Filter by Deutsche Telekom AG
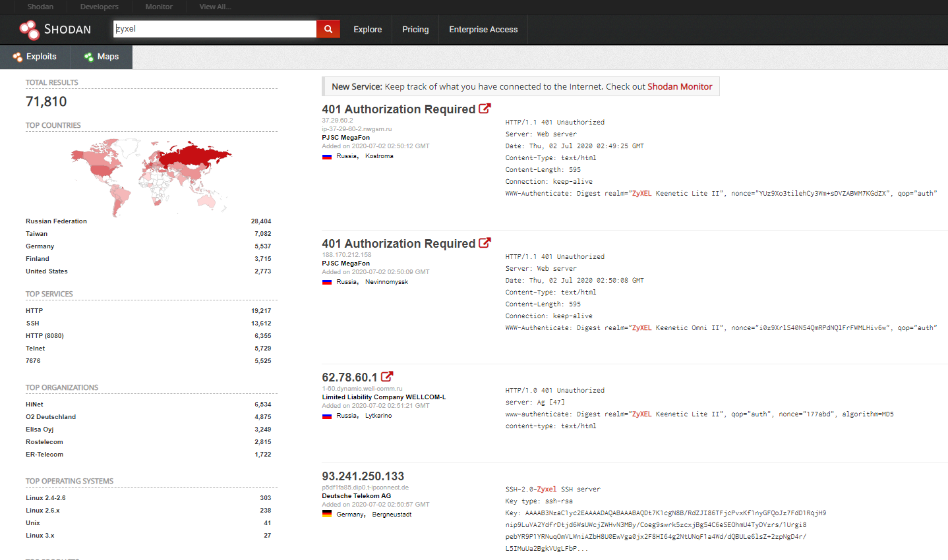 click(x=356, y=496)
